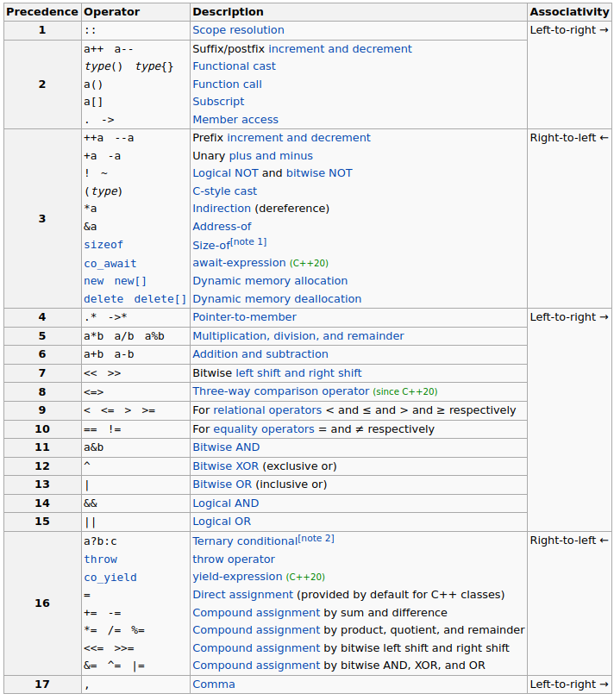The image size is (614, 700).
Task: Open the Logical AND link
Action: tap(225, 503)
